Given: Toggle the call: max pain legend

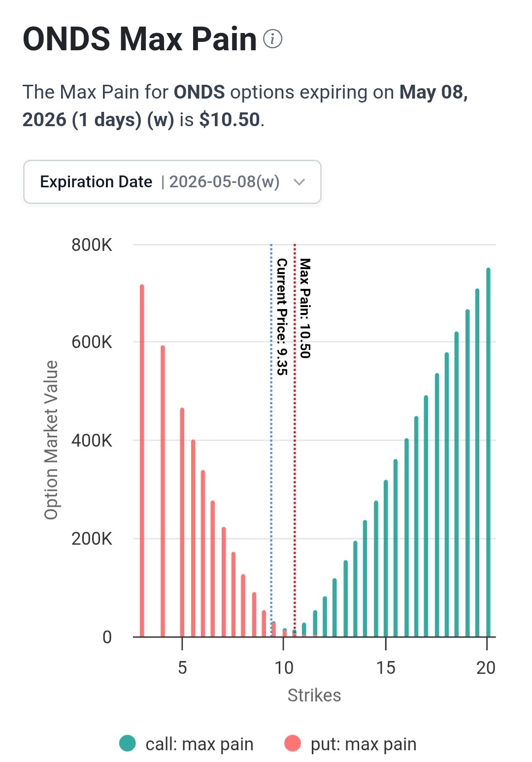Looking at the screenshot, I should click(187, 744).
